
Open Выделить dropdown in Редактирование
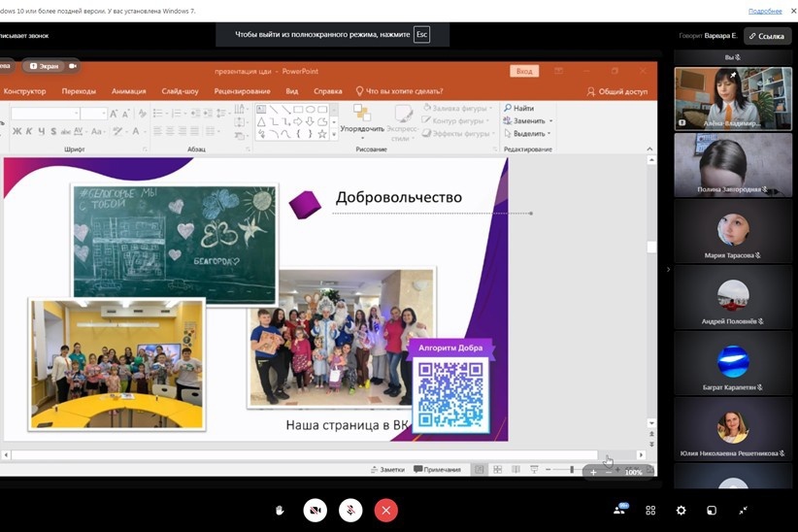528,133
